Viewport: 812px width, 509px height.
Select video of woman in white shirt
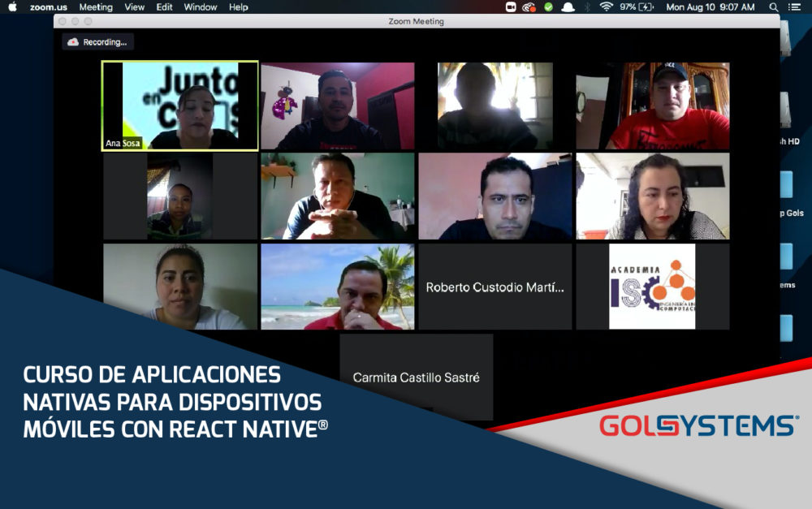(179, 287)
